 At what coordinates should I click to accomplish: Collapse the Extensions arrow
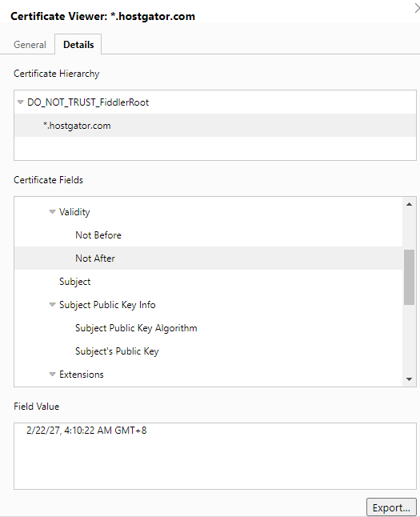tap(53, 375)
